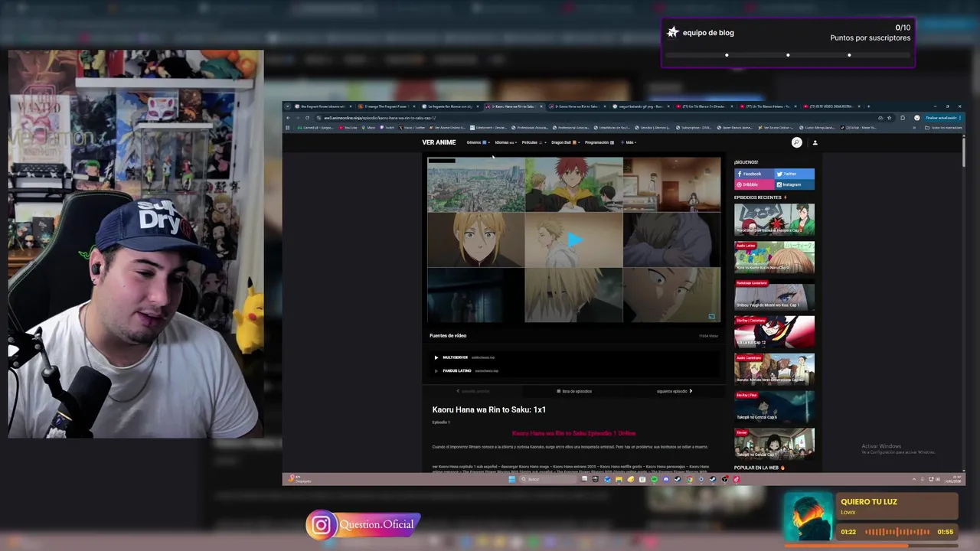
Task: Open Spotify from the taskbar
Action: (x=654, y=479)
